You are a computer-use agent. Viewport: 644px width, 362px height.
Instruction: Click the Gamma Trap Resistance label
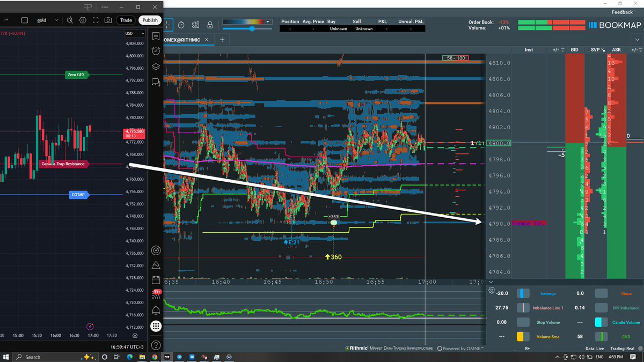[x=63, y=164]
